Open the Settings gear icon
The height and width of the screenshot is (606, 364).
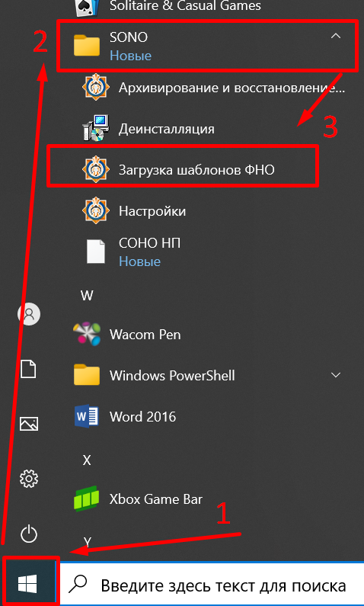click(29, 479)
